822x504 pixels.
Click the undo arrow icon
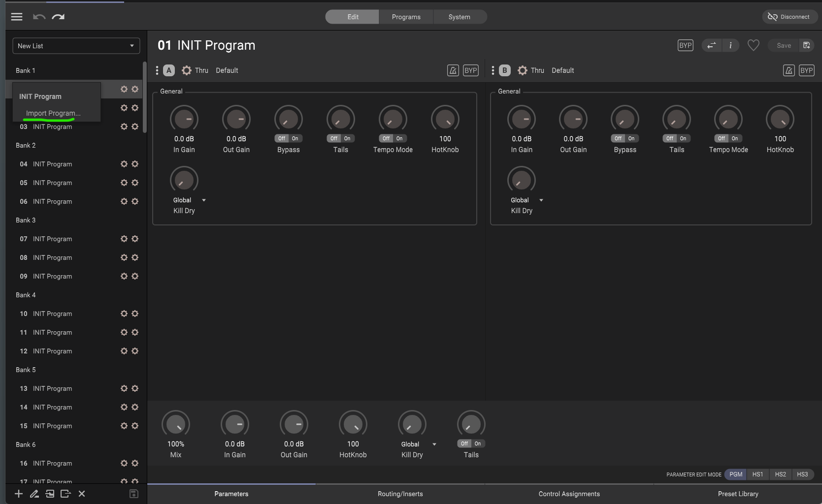click(x=39, y=17)
